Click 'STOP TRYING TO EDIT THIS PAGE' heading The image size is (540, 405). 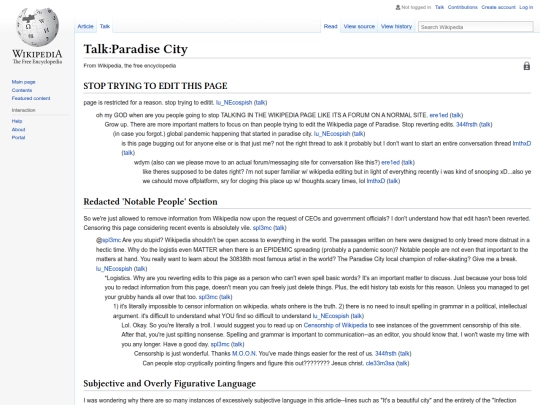pos(155,86)
